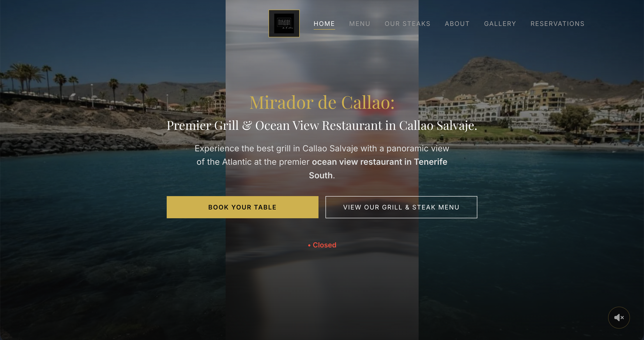
Task: Select the gold Mirador de Callao heading
Action: [322, 103]
